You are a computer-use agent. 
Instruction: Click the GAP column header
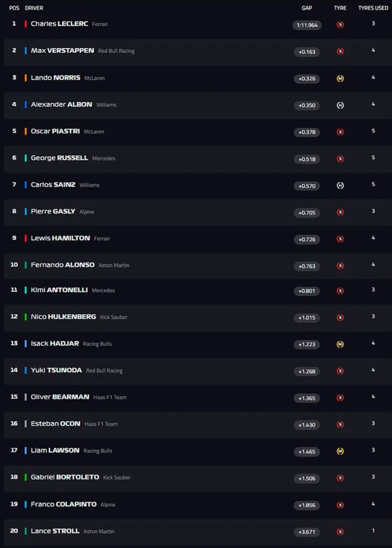point(307,8)
